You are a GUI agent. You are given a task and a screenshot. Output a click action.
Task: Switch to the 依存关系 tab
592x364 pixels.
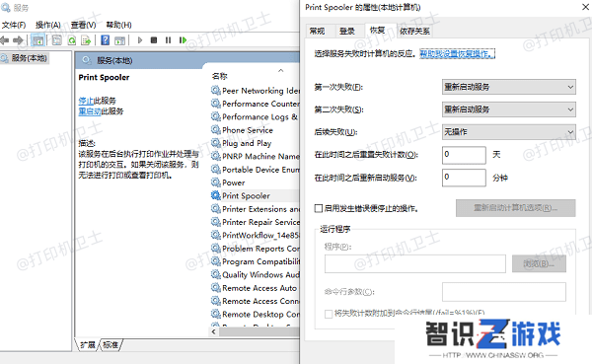click(414, 31)
